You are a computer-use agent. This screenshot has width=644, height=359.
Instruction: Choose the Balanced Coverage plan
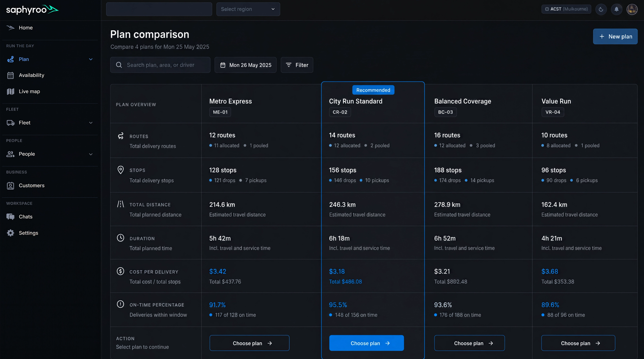pyautogui.click(x=470, y=343)
